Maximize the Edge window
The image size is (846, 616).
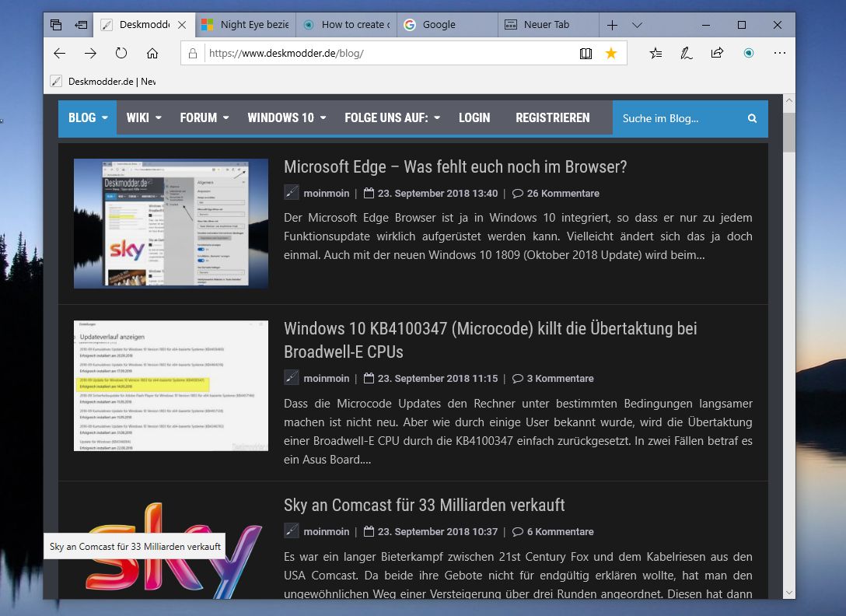(x=742, y=25)
